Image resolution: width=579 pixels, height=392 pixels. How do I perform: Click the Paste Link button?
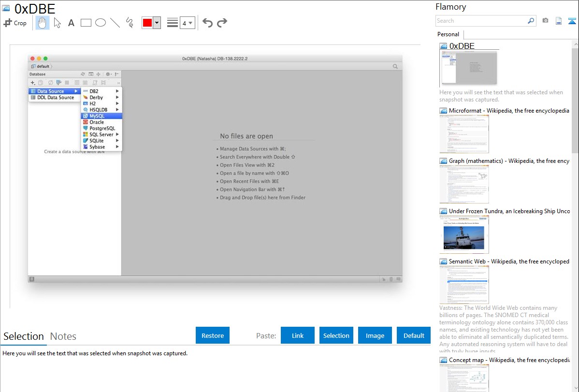(x=298, y=335)
